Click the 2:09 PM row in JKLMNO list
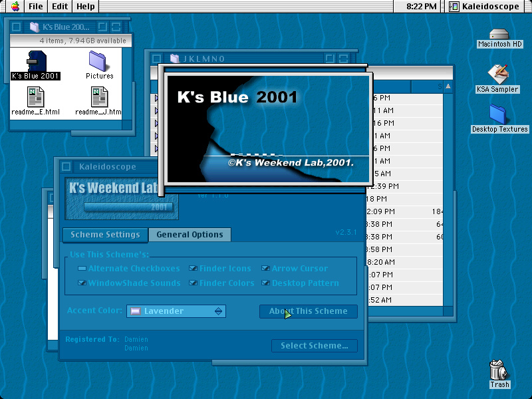The width and height of the screenshot is (532, 399). point(404,211)
